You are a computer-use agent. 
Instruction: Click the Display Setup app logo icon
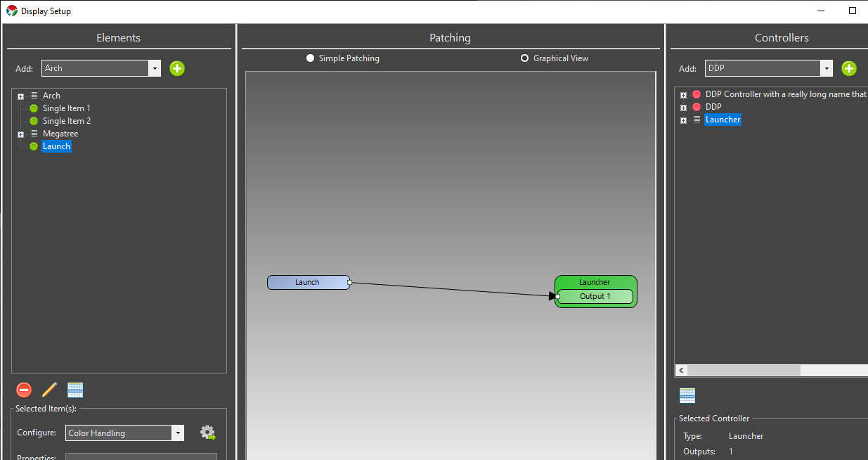click(x=12, y=11)
